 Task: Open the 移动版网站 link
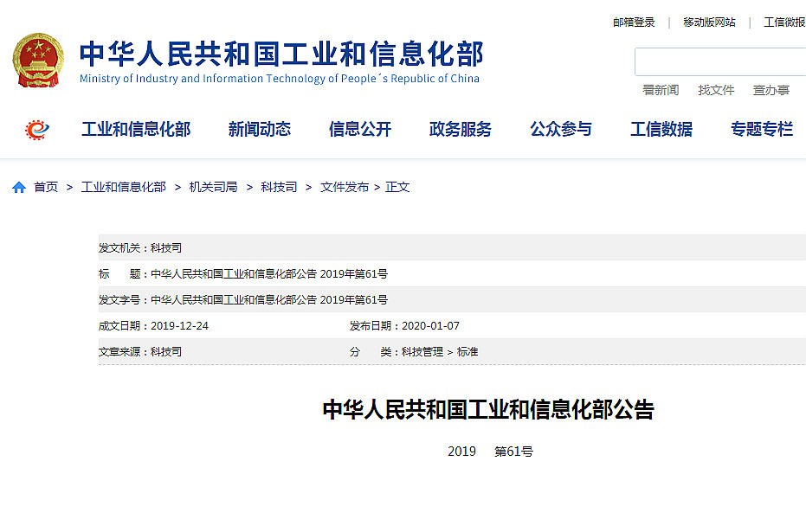click(x=708, y=22)
